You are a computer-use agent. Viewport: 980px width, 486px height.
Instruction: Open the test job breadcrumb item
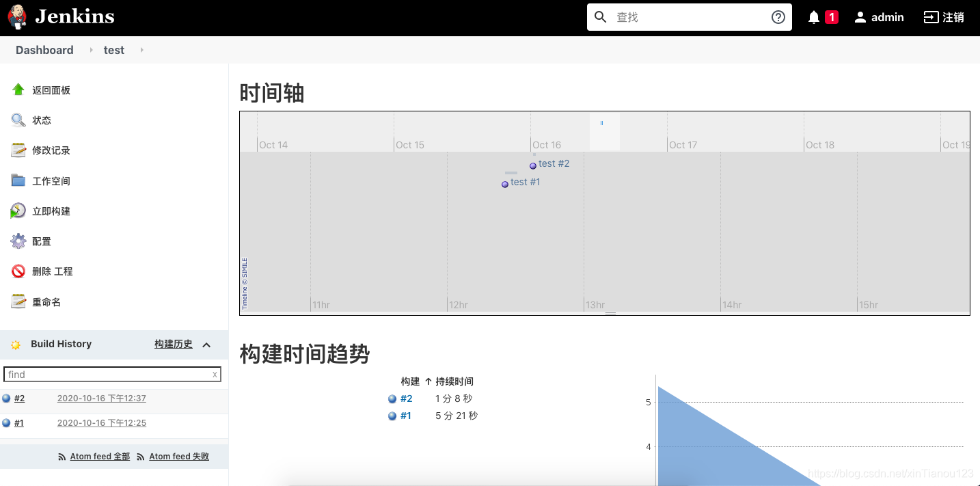pos(113,49)
